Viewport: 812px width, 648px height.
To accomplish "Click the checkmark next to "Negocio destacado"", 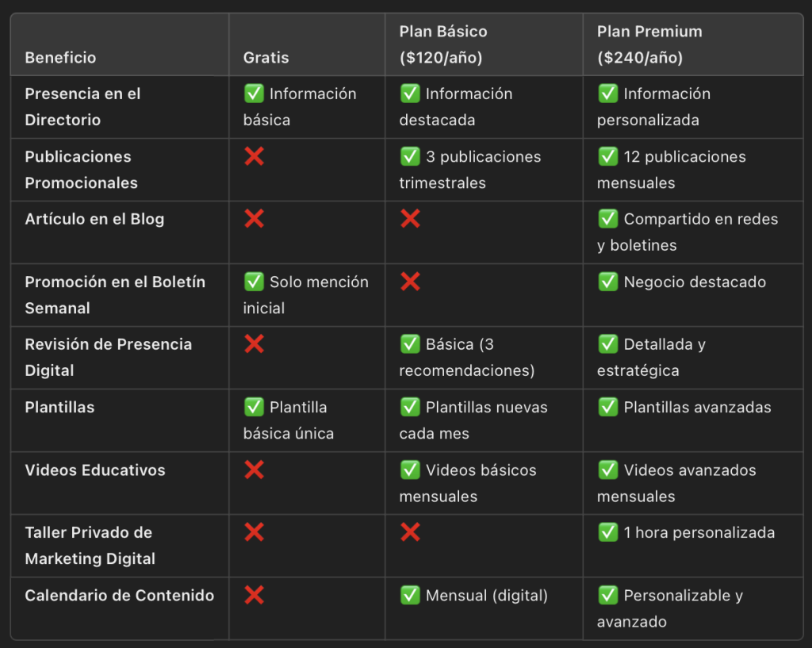I will click(x=607, y=282).
